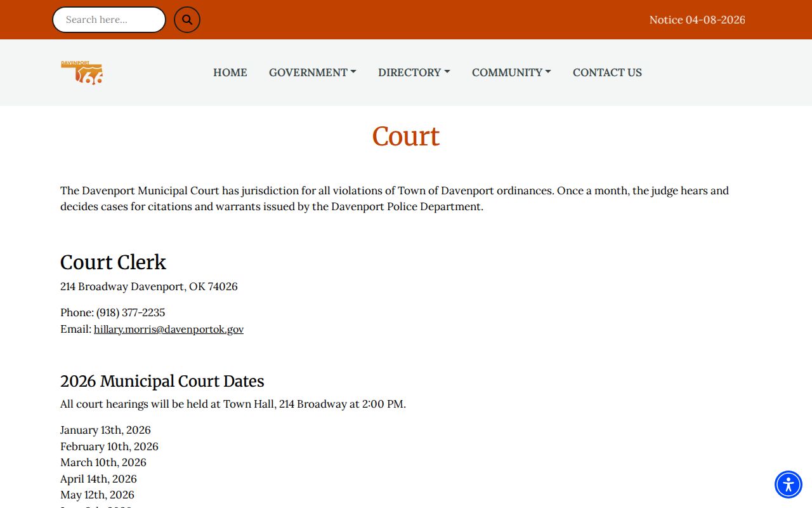Select the 'January 13th, 2026' court date
This screenshot has width=812, height=508.
point(105,430)
